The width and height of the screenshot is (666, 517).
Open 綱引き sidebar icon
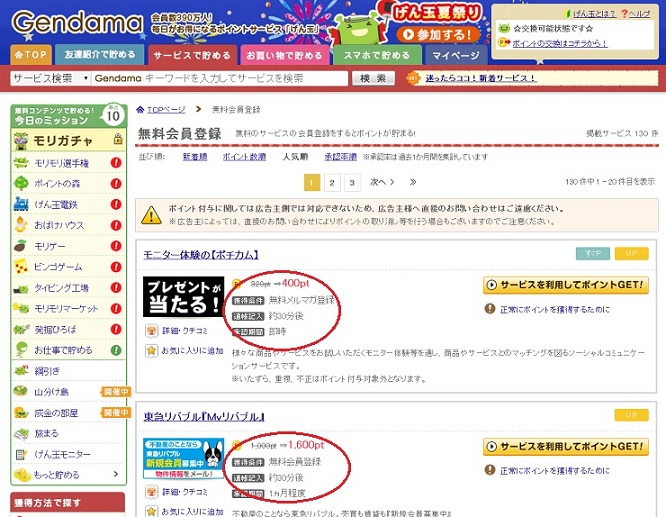coord(20,371)
